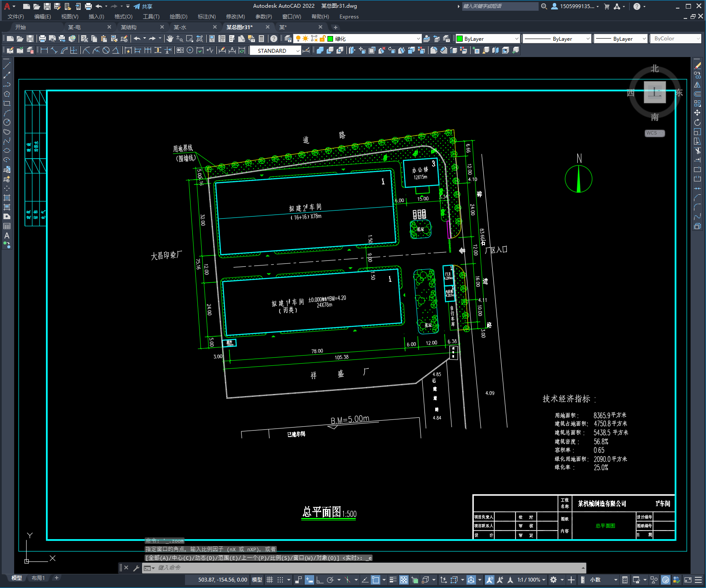Open the QuickCalc calculator toolbar icon
The image size is (706, 588).
[x=261, y=39]
